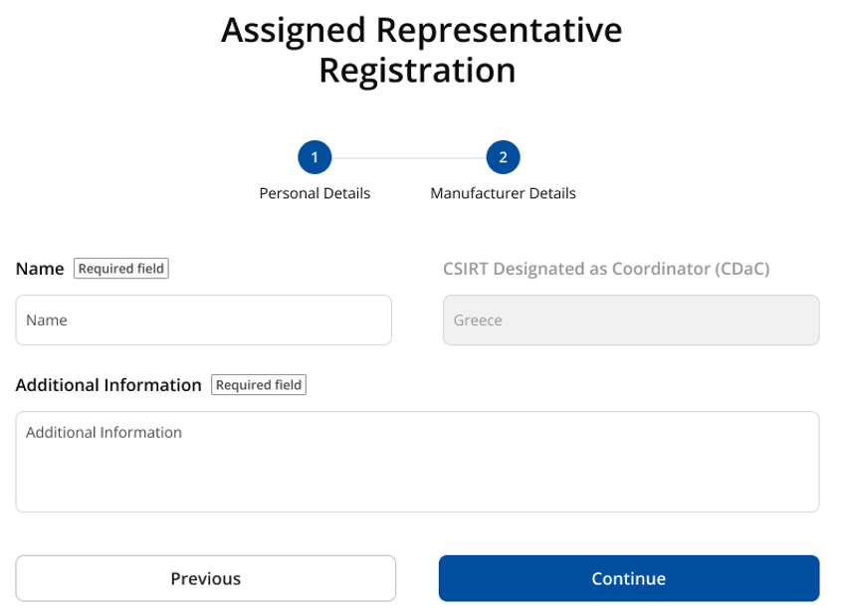843x616 pixels.
Task: Focus the Name text input
Action: point(204,319)
